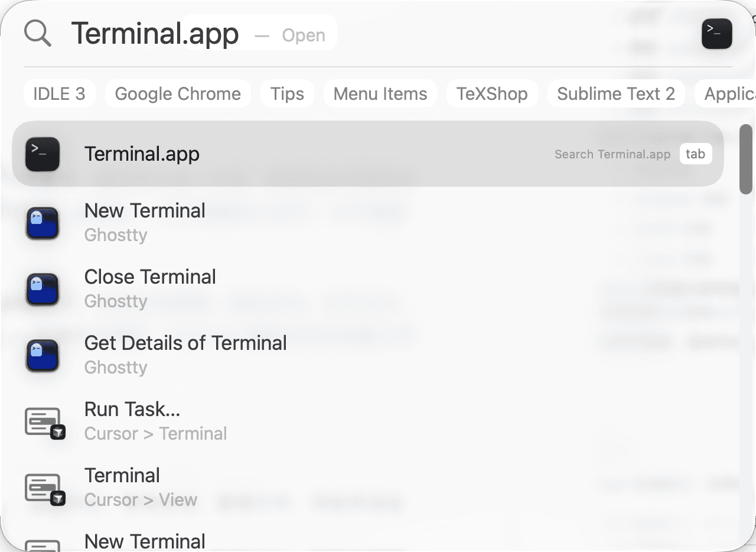Click Search Terminal.app hint text
Viewport: 756px width, 552px height.
pyautogui.click(x=612, y=154)
